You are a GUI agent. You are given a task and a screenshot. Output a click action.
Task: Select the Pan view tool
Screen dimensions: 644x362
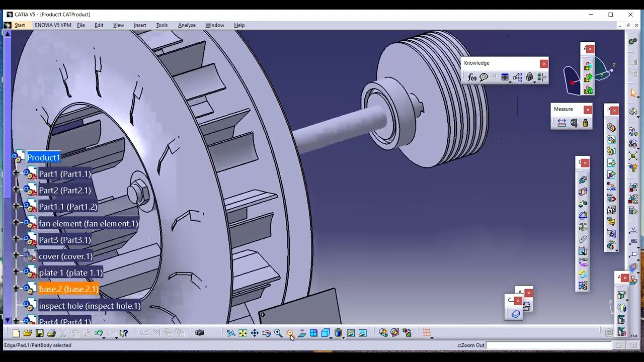pyautogui.click(x=255, y=333)
